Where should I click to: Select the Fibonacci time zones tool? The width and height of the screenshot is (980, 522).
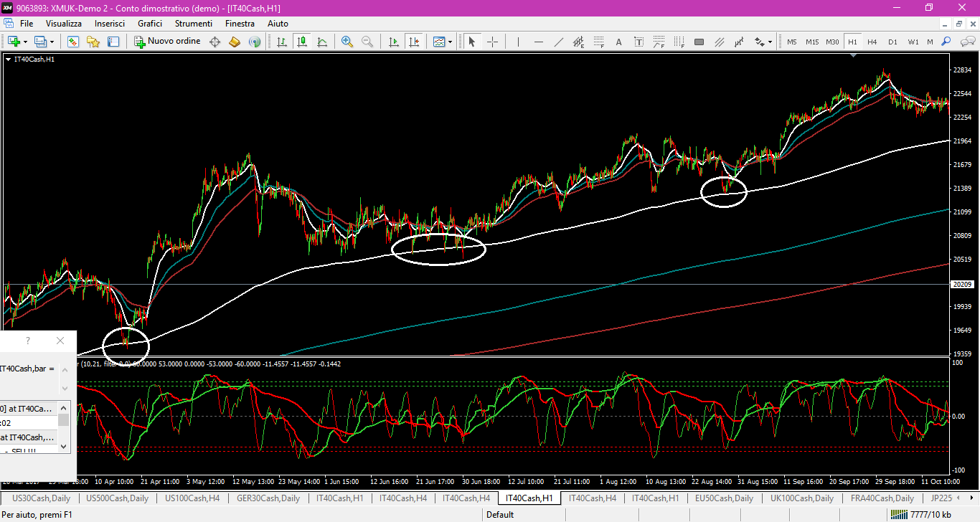click(x=679, y=42)
